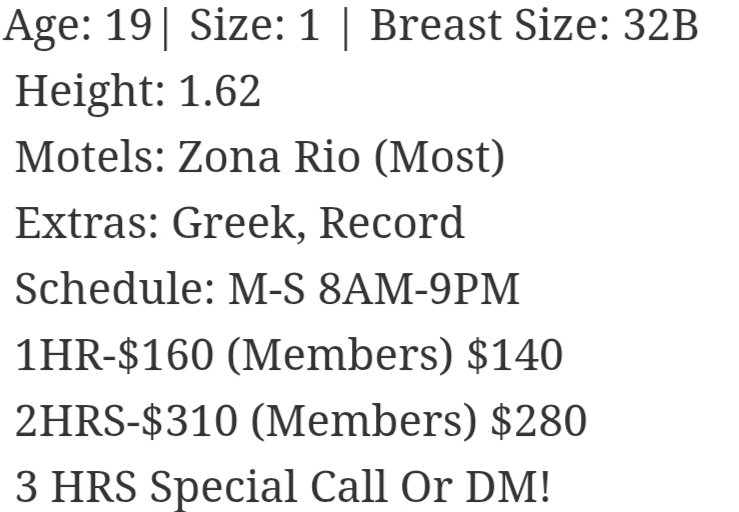Click the '1HR-$160' text

coord(114,355)
